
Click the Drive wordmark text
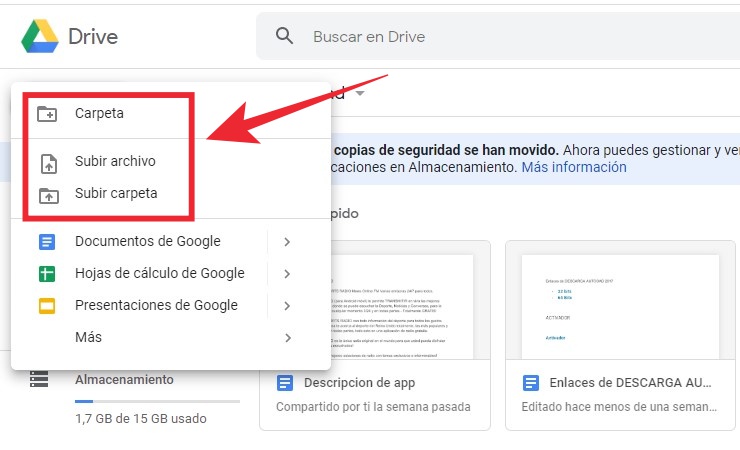point(93,36)
